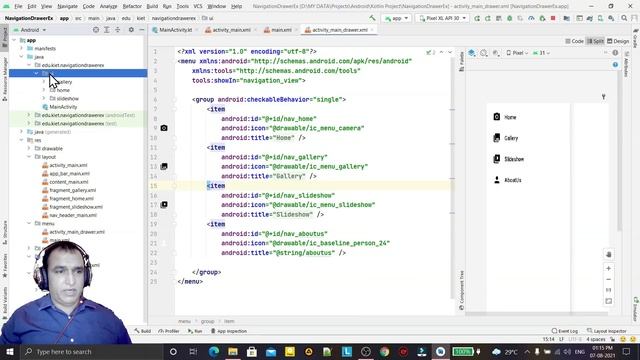Open the Navigate menu

(67, 6)
